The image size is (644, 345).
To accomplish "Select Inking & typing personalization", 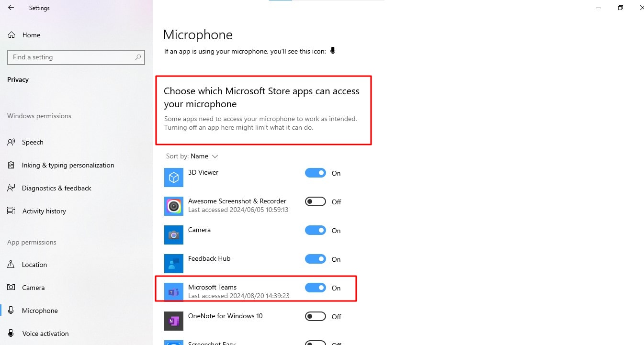I will [68, 165].
